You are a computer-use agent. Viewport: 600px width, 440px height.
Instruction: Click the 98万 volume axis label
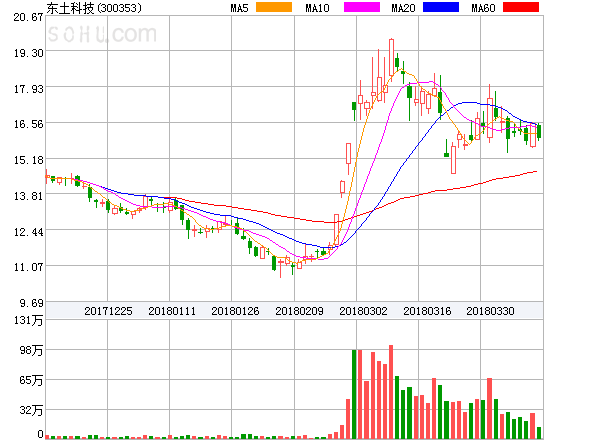click(31, 350)
